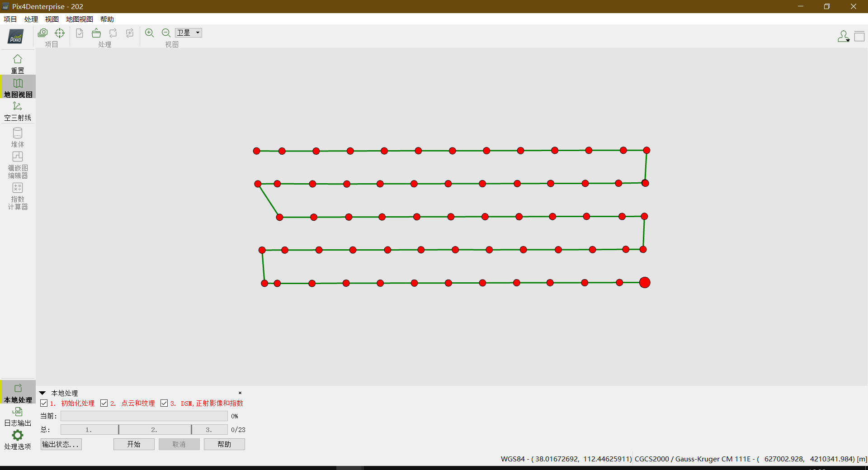The width and height of the screenshot is (868, 470).
Task: Open the 地图视图 menu
Action: point(80,19)
